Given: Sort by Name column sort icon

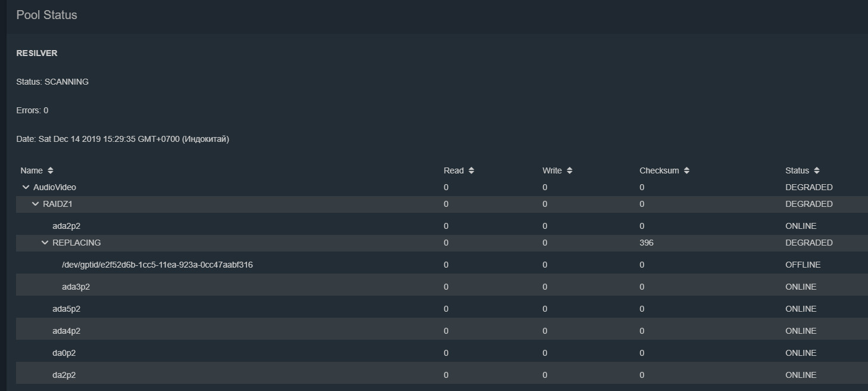Looking at the screenshot, I should point(51,170).
